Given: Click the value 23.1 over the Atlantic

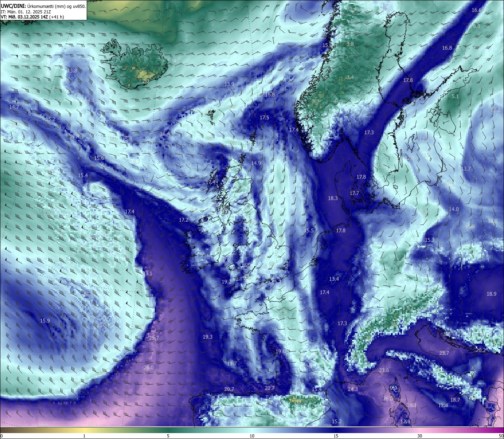Looking at the screenshot, I should tap(147, 273).
